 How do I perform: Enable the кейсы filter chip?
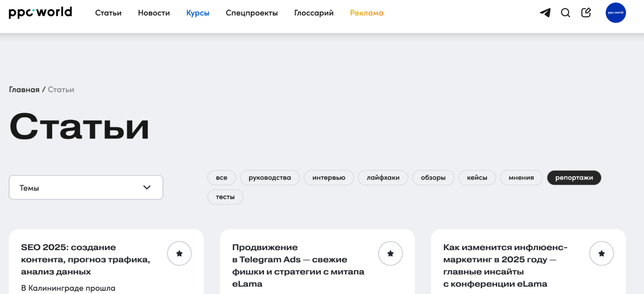(x=477, y=178)
